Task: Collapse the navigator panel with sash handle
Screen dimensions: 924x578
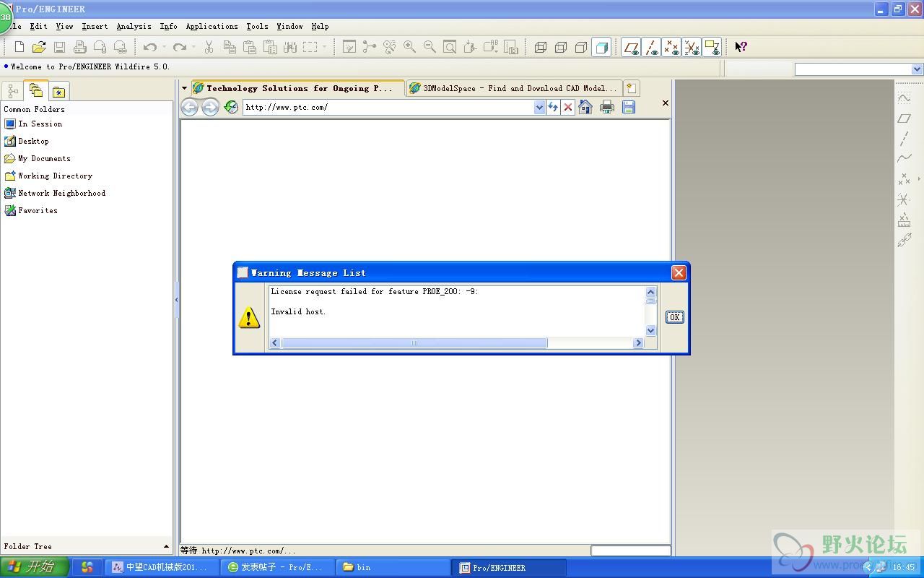Action: (x=176, y=300)
